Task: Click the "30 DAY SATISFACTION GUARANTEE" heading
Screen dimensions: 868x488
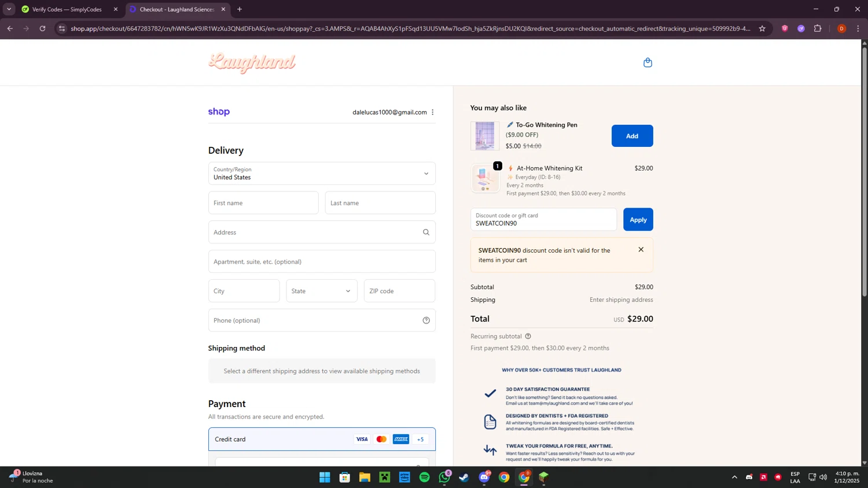Action: click(547, 389)
